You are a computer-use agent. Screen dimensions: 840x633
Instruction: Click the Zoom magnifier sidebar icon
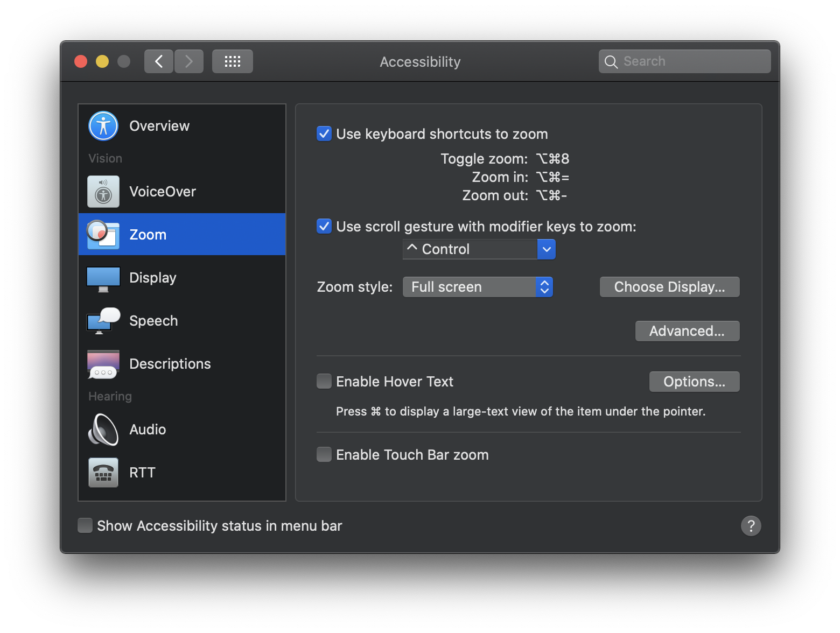coord(103,234)
